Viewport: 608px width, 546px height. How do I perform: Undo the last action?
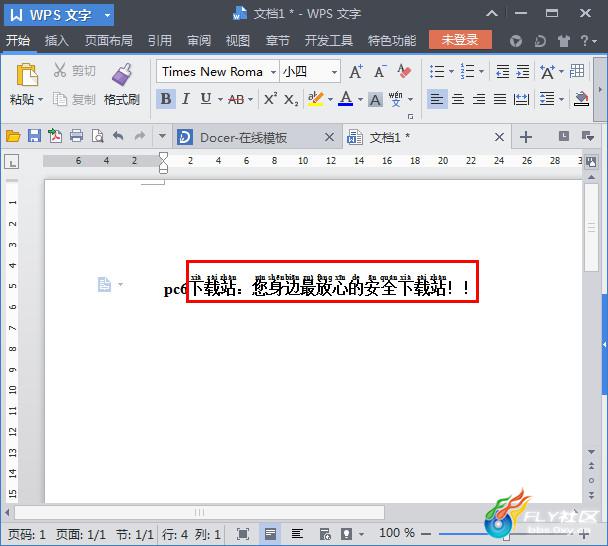point(118,136)
